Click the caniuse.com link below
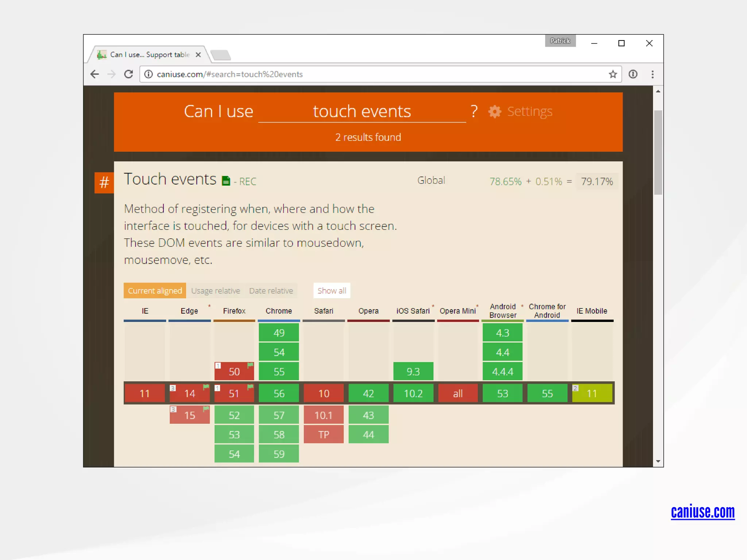 tap(703, 512)
